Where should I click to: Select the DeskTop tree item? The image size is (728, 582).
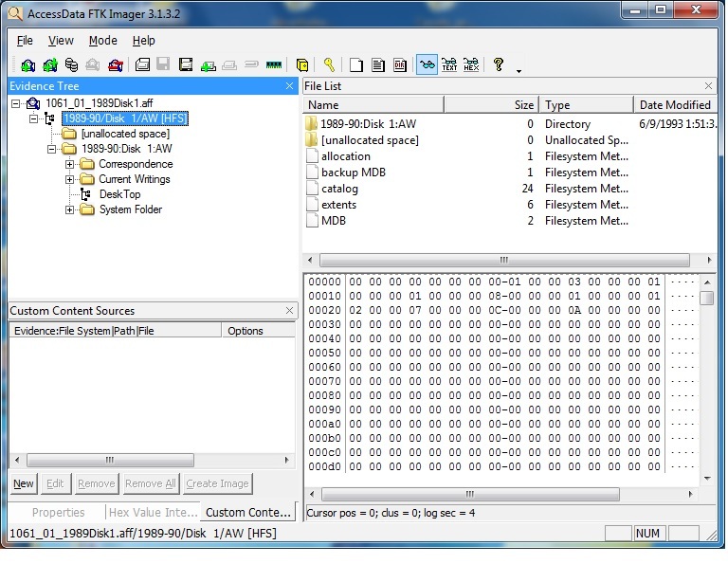coord(119,194)
